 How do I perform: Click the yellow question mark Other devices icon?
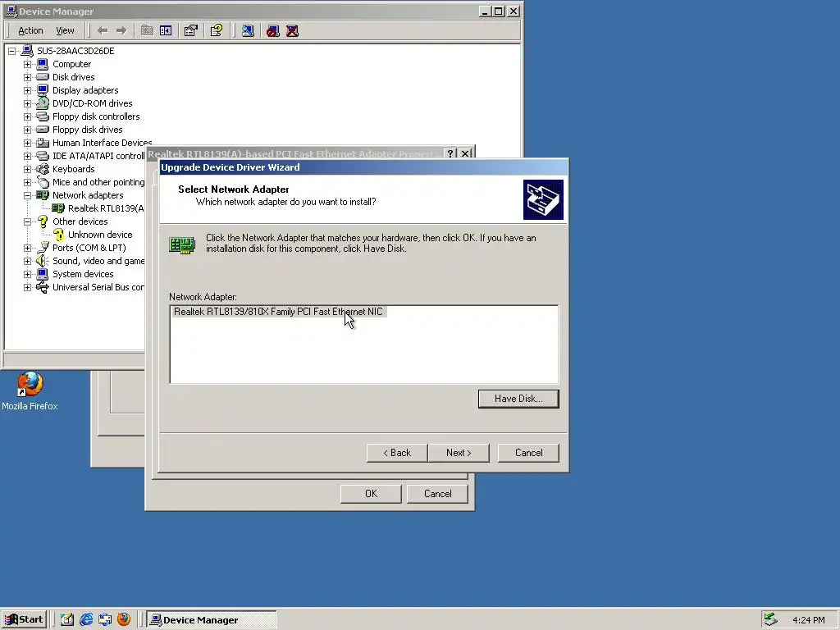point(43,221)
